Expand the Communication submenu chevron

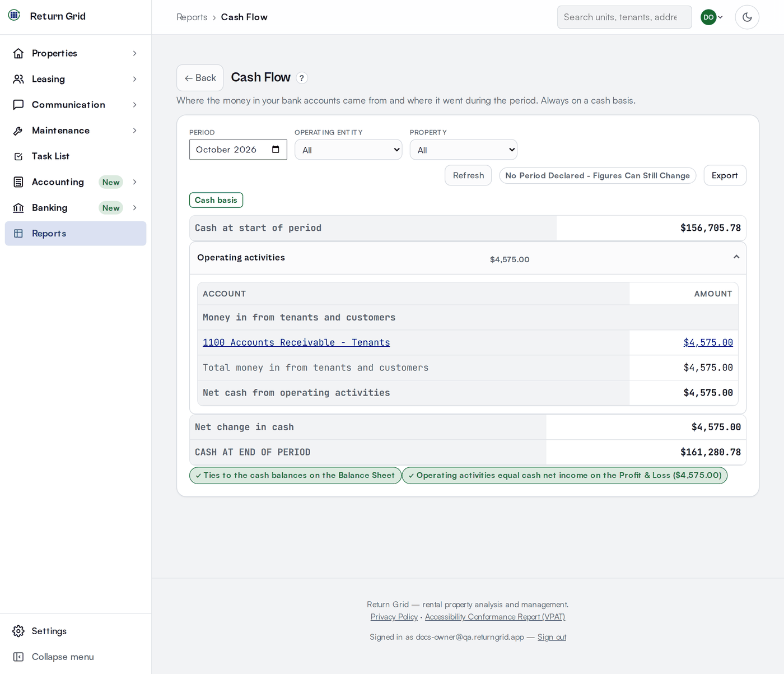point(135,105)
